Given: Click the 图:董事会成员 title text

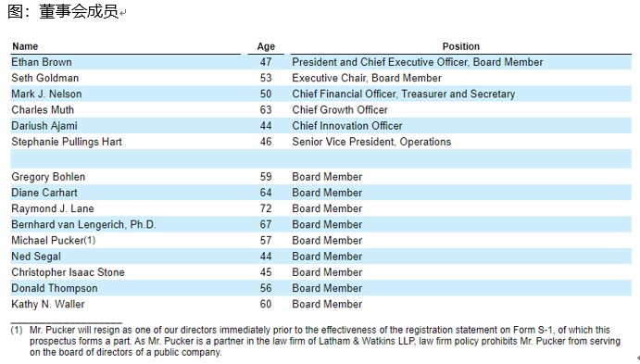Looking at the screenshot, I should click(x=63, y=11).
